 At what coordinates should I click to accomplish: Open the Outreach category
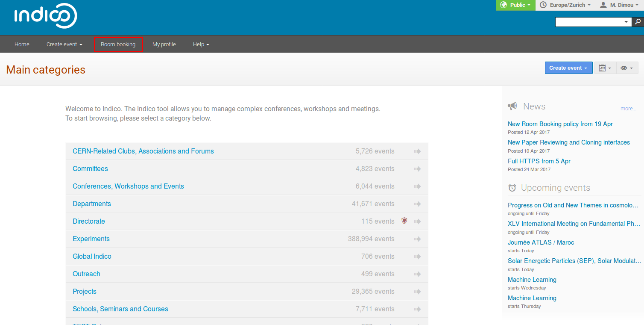coord(86,274)
